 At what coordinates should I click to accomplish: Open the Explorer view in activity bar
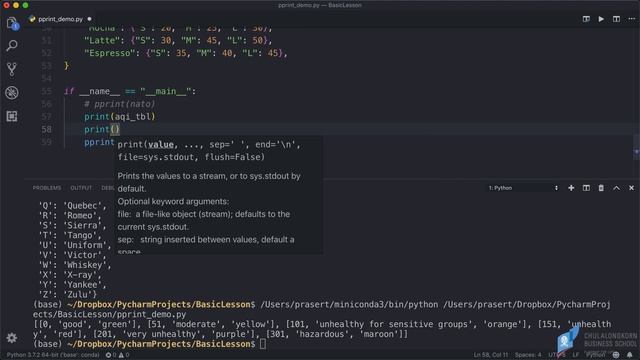(12, 23)
